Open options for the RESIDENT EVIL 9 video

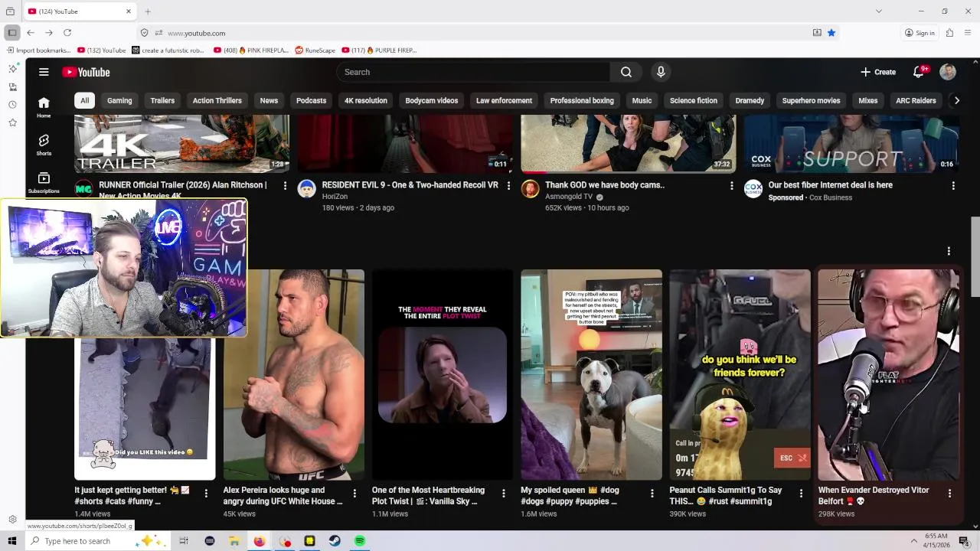tap(508, 186)
